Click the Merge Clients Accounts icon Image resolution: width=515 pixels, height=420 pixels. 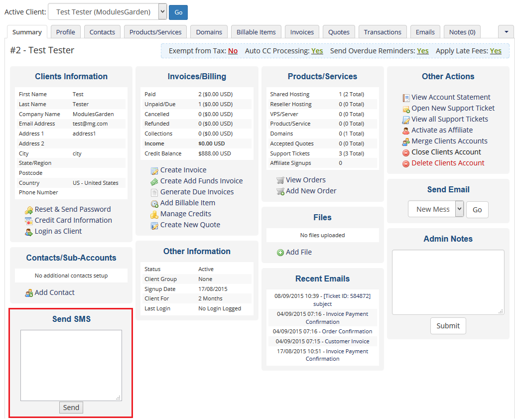[406, 141]
